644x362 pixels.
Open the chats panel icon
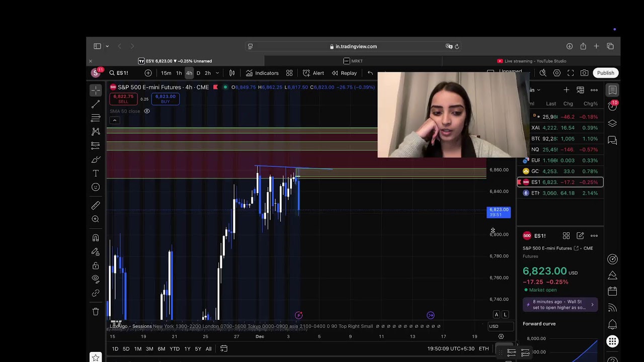coord(612,140)
